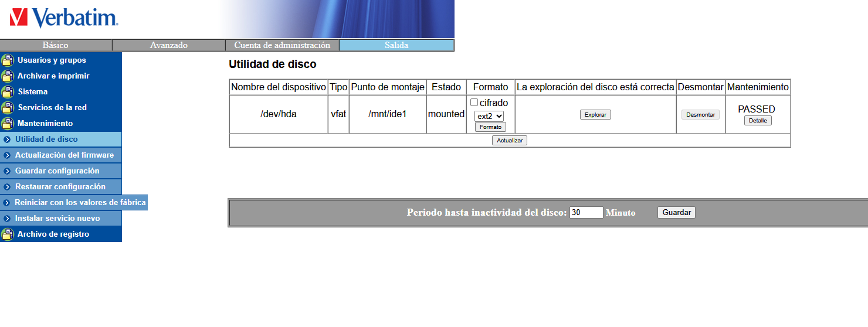The height and width of the screenshot is (327, 868).
Task: Click the Servicios de la red icon
Action: coord(8,108)
